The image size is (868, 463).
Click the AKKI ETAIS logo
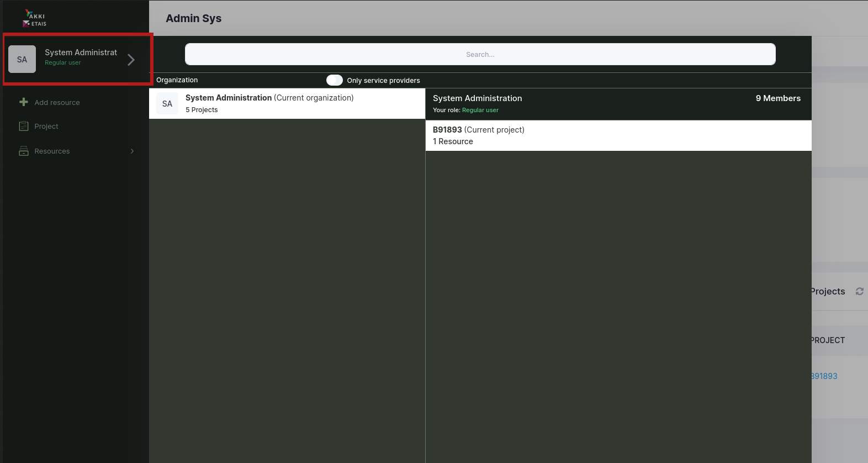coord(35,19)
